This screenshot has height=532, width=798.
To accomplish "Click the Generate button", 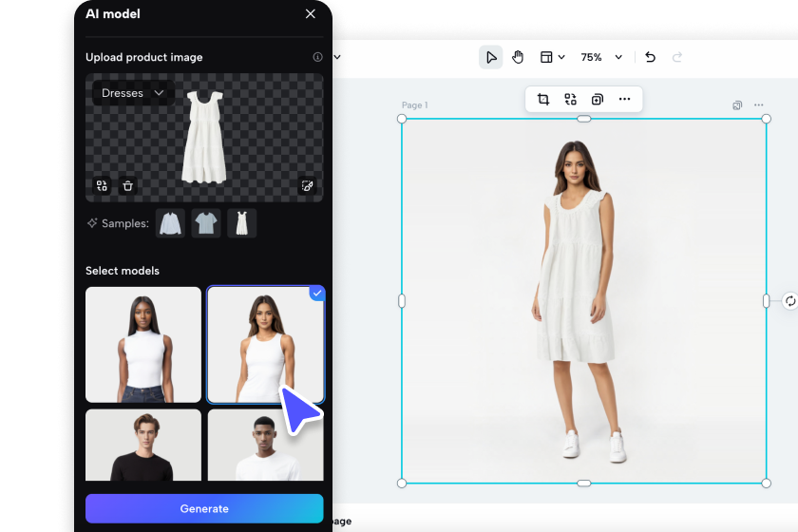I will (204, 508).
